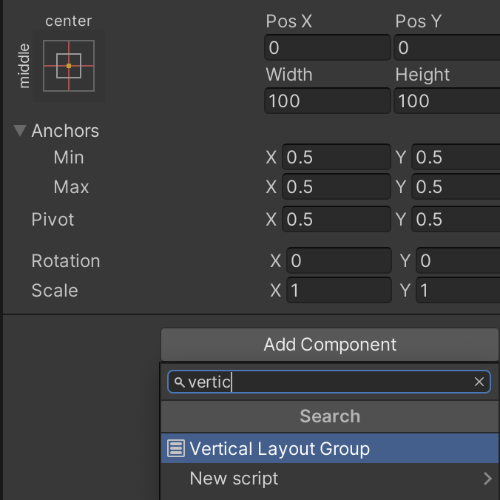This screenshot has height=500, width=500.
Task: Click the Pos X label
Action: pos(289,21)
